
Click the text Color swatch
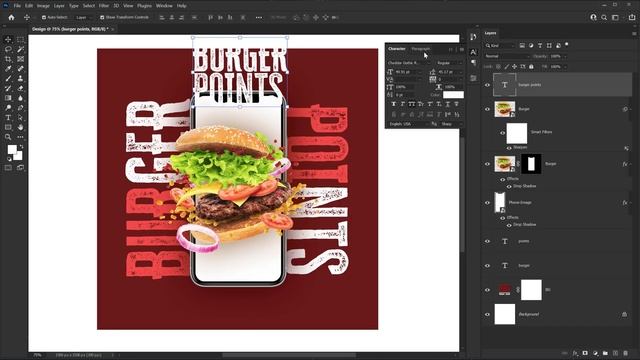(453, 95)
